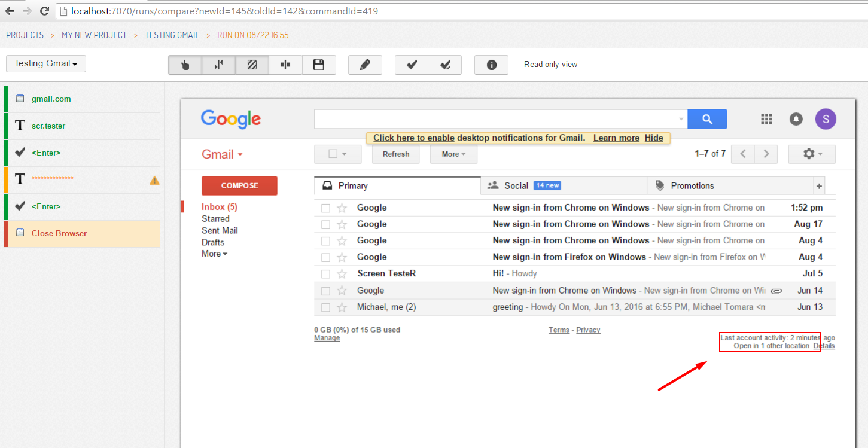This screenshot has width=868, height=448.
Task: Click the split compare view tool icon
Action: point(219,65)
